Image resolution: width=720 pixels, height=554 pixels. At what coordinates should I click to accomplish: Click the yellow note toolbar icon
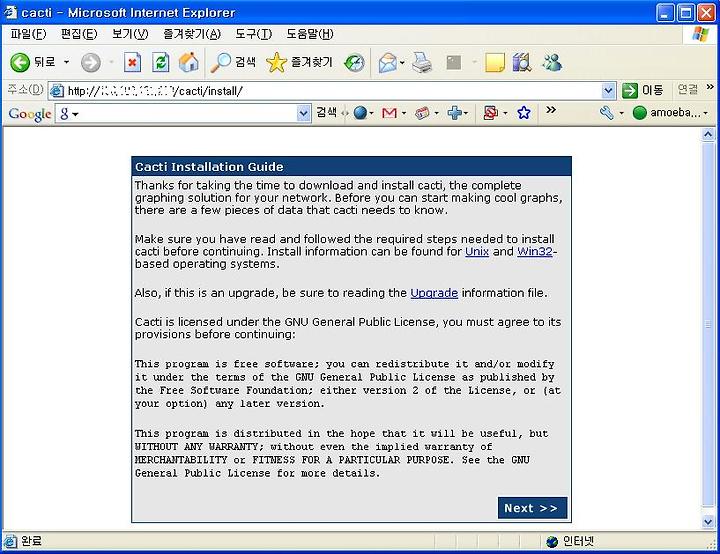coord(495,63)
